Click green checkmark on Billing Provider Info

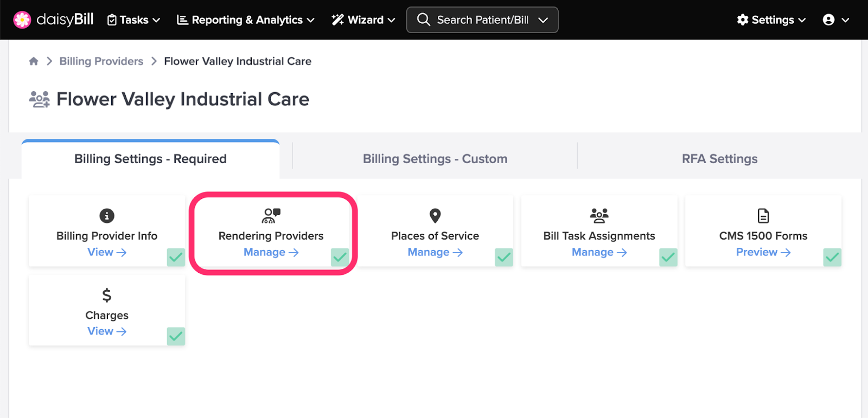176,257
